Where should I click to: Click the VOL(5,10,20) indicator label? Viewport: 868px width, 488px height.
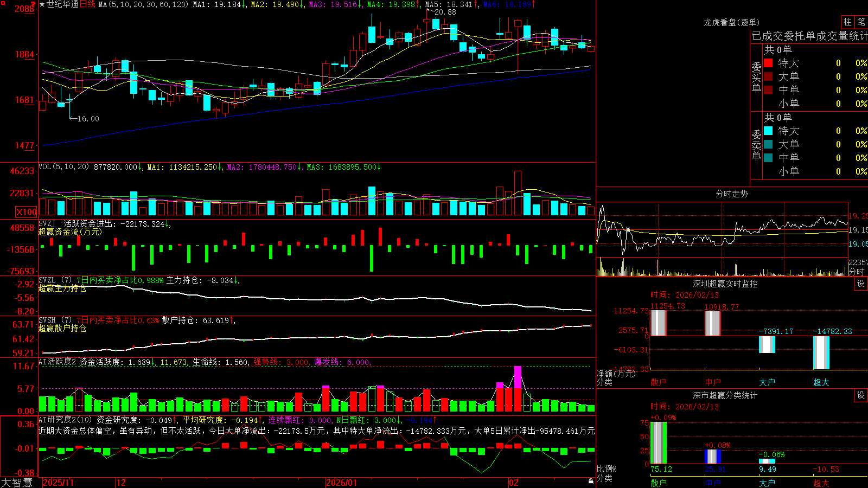[63, 167]
